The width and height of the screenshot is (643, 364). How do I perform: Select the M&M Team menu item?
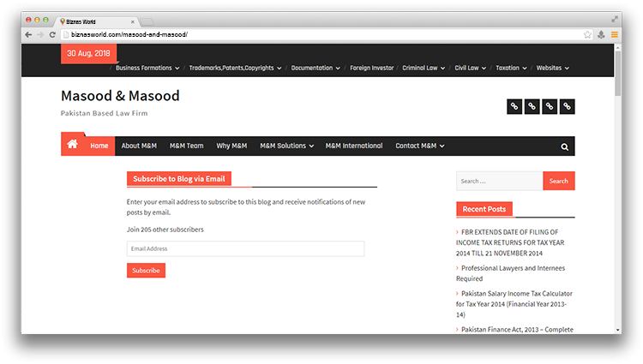pos(186,146)
